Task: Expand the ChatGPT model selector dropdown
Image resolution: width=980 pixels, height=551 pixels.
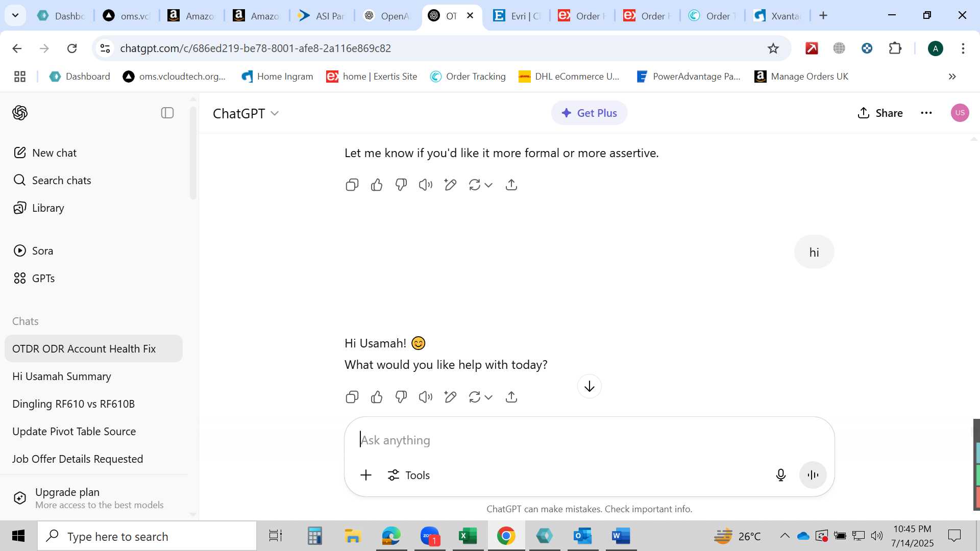Action: (246, 113)
